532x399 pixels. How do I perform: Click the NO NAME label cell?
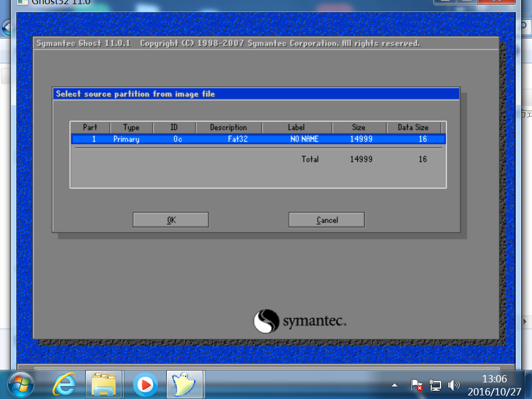304,139
